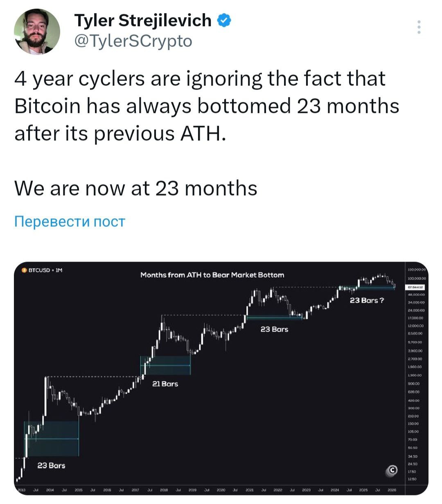Click the 1M timeframe label on chart

[x=59, y=270]
